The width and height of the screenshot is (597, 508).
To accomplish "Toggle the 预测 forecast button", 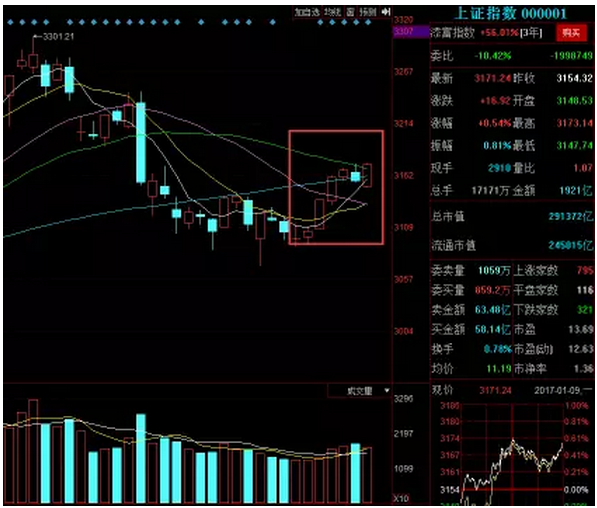I will click(x=368, y=12).
